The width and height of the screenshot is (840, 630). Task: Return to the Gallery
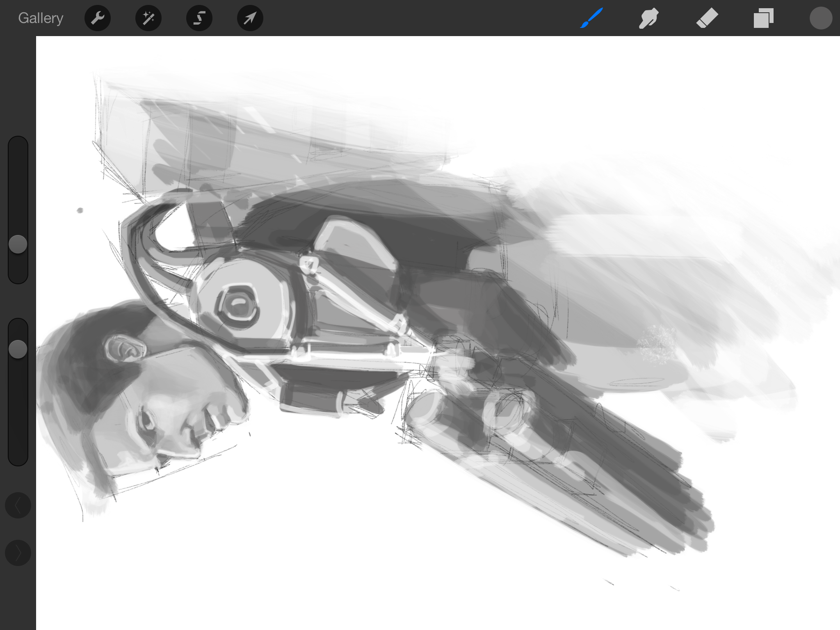(41, 18)
